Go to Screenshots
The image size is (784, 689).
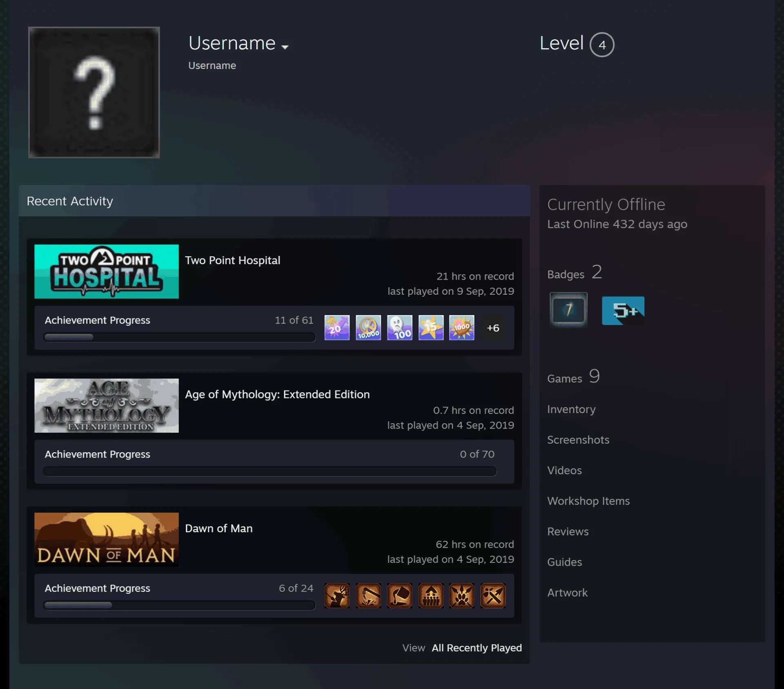coord(578,440)
